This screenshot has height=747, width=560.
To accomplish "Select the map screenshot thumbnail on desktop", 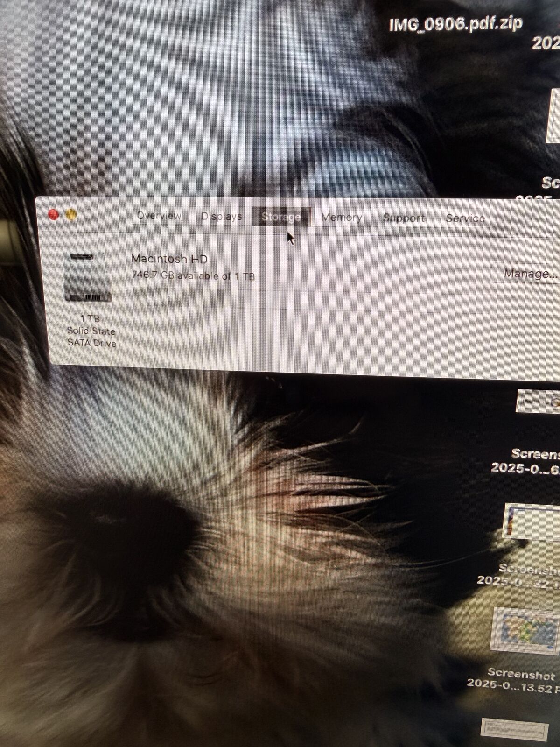I will [525, 630].
